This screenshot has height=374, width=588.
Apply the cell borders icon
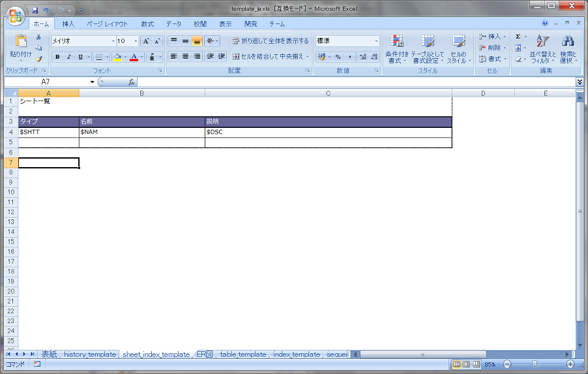coord(99,57)
